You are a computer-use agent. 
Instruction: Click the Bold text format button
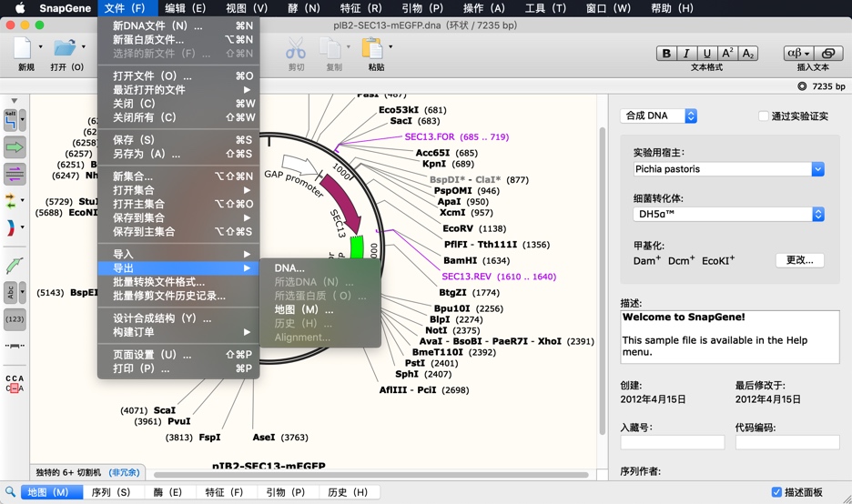(x=666, y=54)
